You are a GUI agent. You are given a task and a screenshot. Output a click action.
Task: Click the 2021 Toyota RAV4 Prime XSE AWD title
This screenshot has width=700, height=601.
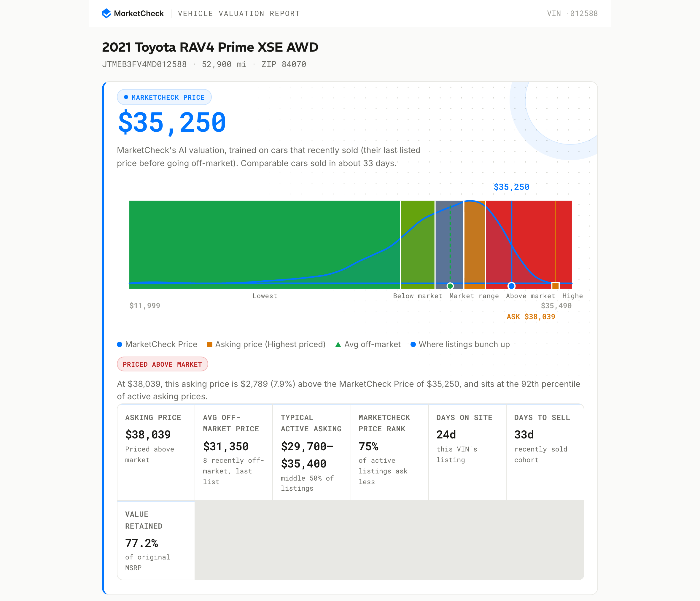click(x=210, y=47)
